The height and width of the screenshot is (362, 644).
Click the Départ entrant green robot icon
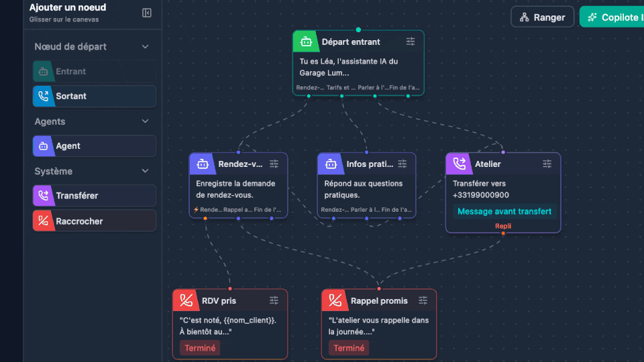[x=306, y=42]
